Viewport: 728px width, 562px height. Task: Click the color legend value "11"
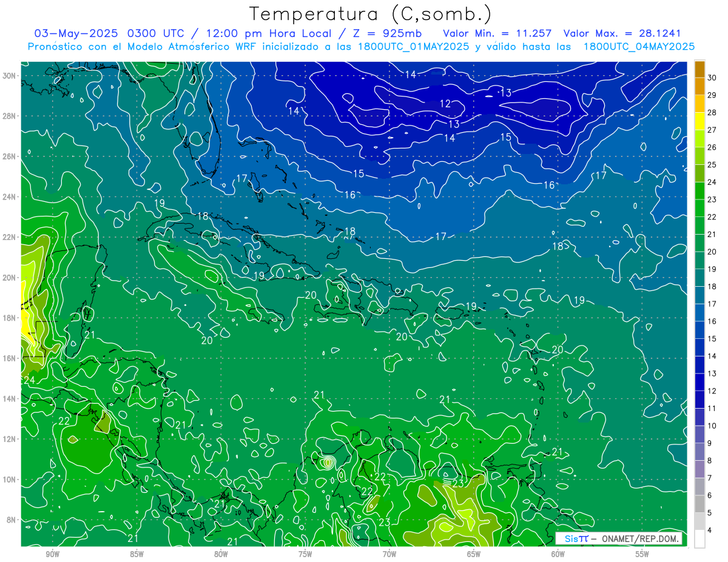(712, 409)
